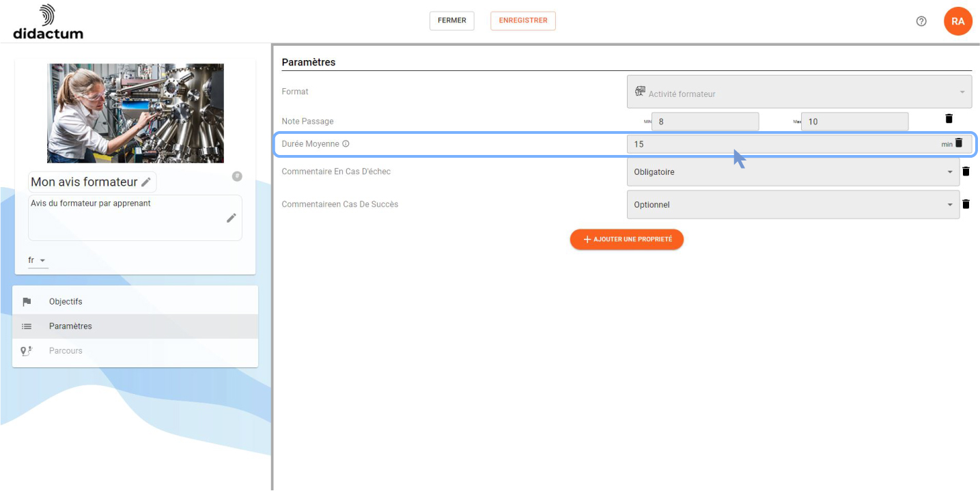Open the RA user avatar menu
Screen dimensions: 980x491
click(957, 21)
